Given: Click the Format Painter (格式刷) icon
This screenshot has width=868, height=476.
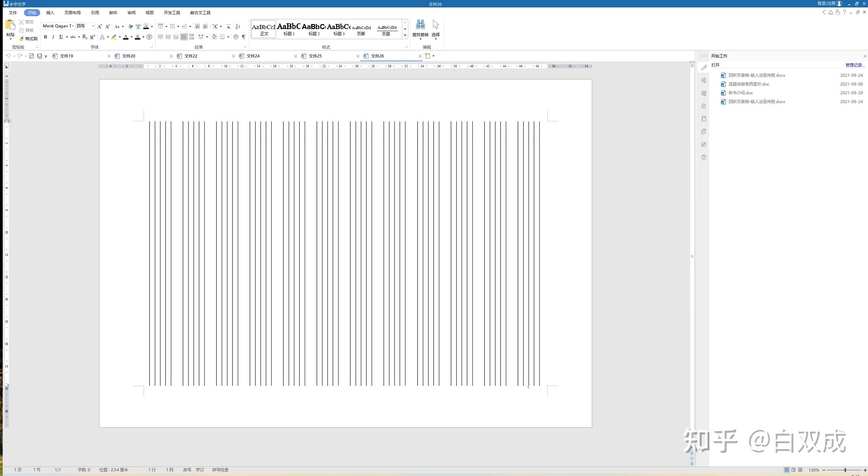Looking at the screenshot, I should point(22,39).
